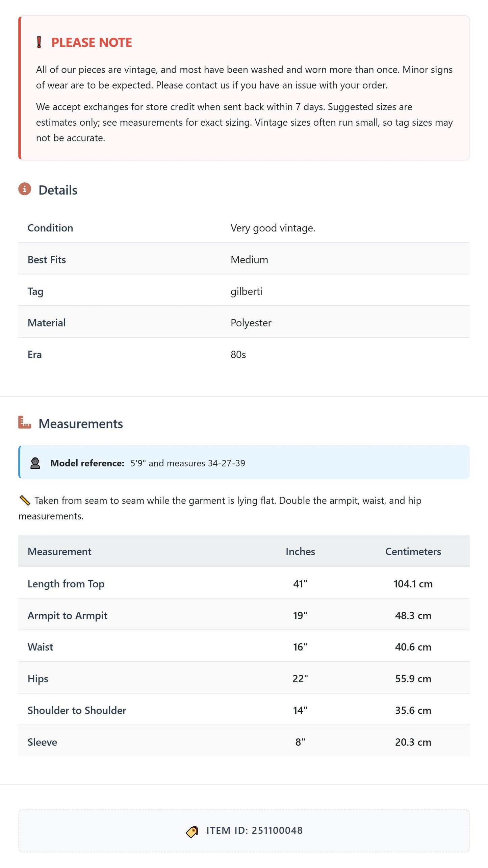This screenshot has width=488, height=868.
Task: Select the Inches column header
Action: click(x=300, y=552)
